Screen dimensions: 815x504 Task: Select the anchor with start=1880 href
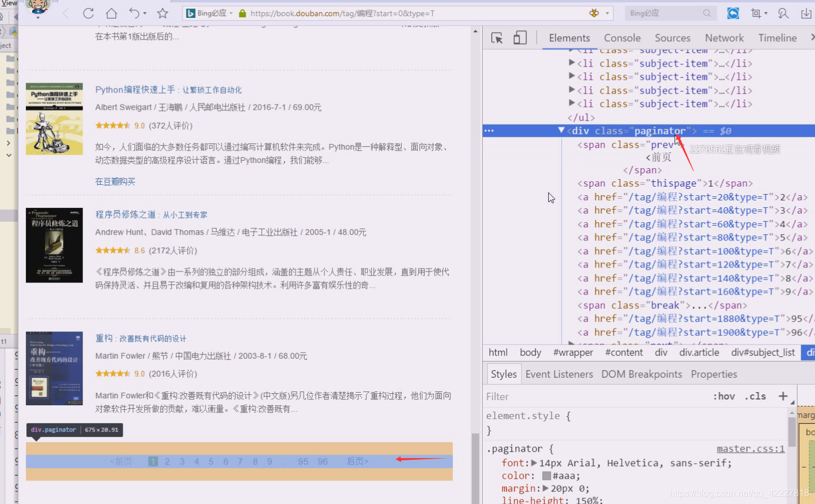pyautogui.click(x=696, y=319)
